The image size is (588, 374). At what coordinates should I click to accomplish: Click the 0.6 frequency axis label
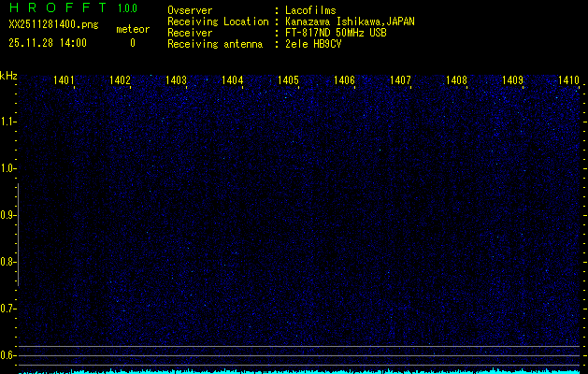[x=8, y=354]
